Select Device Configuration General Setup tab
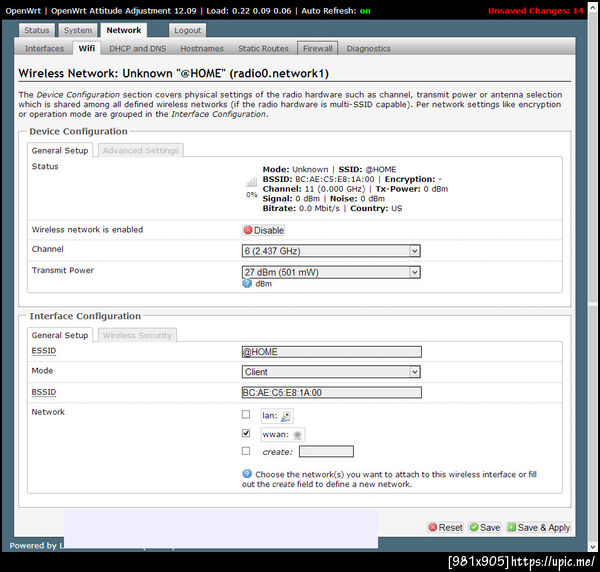Screen dimensions: 600x572 click(x=60, y=150)
